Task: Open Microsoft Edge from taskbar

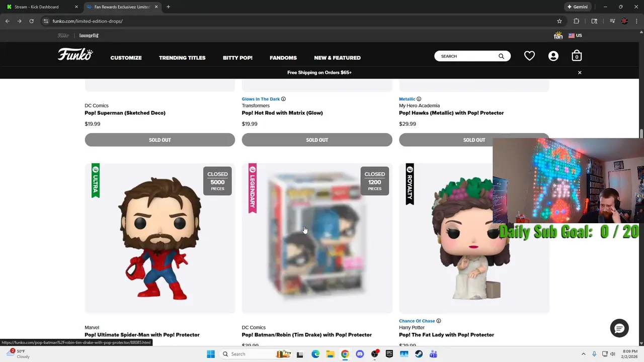Action: (315, 354)
